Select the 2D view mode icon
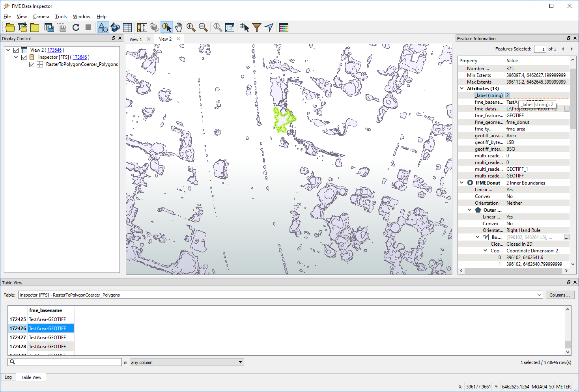 pos(103,27)
